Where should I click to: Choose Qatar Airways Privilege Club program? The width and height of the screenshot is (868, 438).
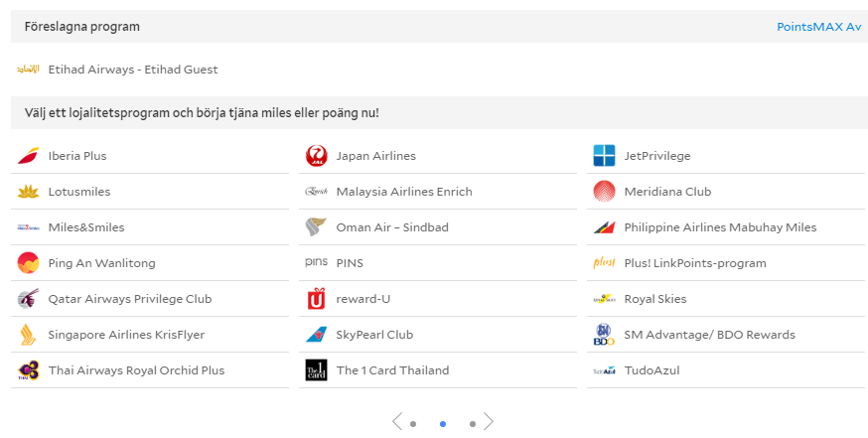click(129, 299)
